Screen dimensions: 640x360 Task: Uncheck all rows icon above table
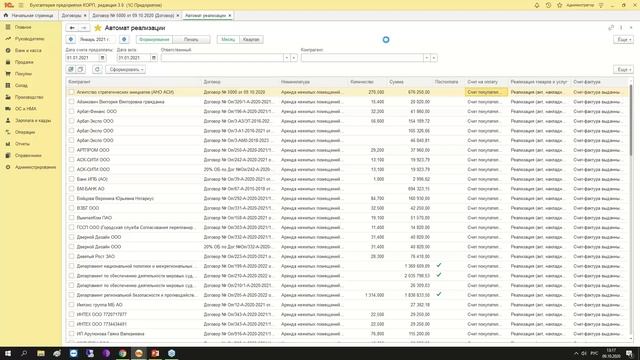pyautogui.click(x=80, y=69)
